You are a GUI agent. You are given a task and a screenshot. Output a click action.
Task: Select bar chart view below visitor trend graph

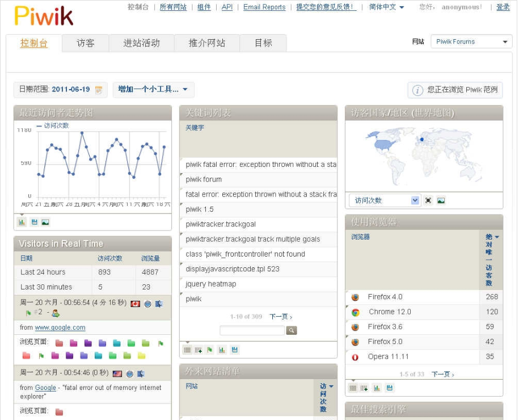pos(22,221)
